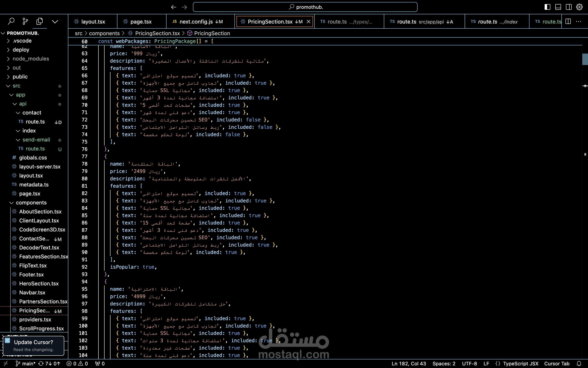Viewport: 588px width, 368px height.
Task: Open notifications bell icon
Action: point(579,364)
